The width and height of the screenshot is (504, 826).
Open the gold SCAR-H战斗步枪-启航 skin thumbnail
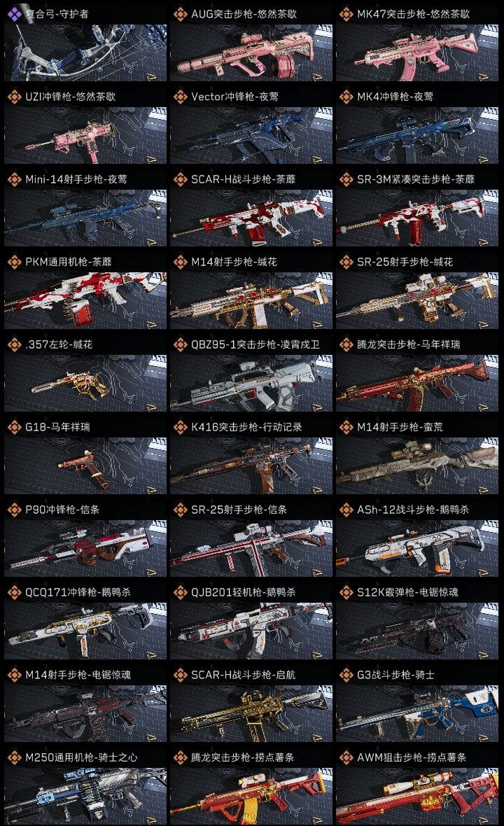(251, 713)
